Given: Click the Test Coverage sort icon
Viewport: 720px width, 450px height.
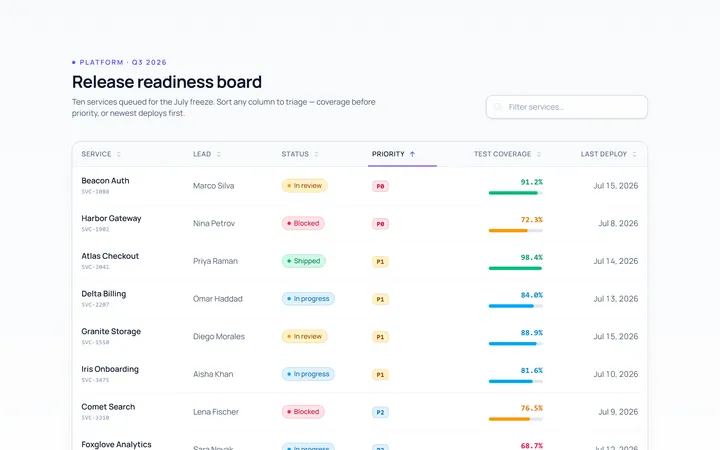Looking at the screenshot, I should pos(539,154).
